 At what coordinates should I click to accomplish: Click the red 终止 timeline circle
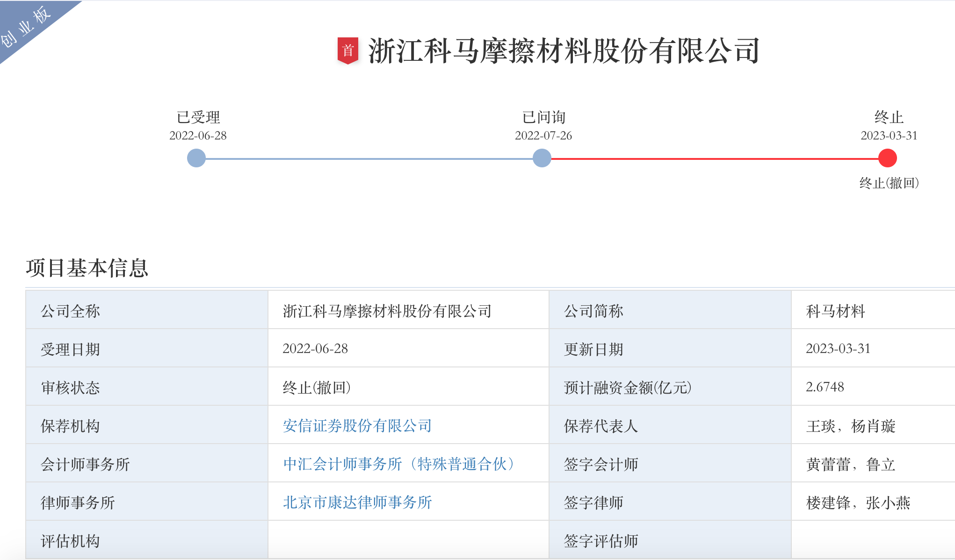pyautogui.click(x=887, y=158)
